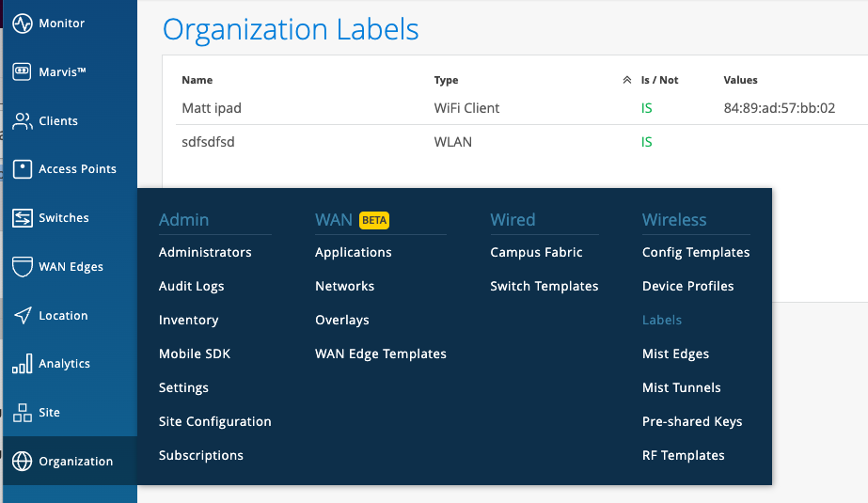
Task: Select the Clients people icon
Action: point(23,121)
